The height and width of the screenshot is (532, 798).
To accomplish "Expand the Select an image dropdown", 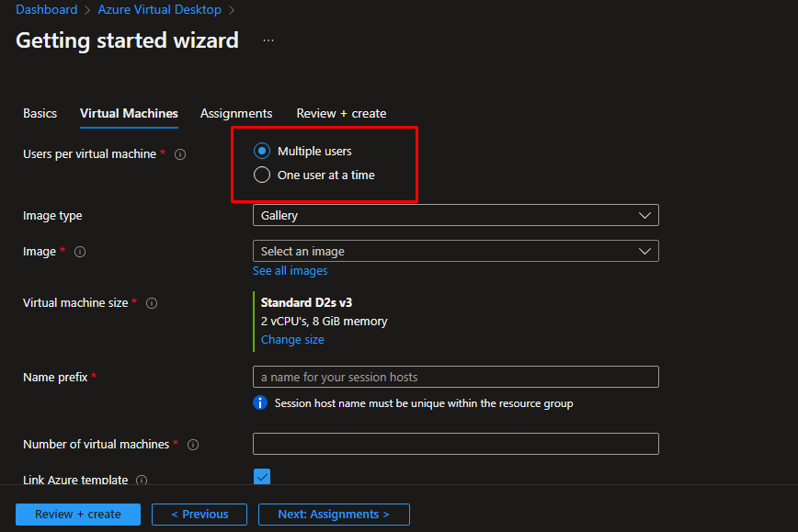I will click(455, 251).
